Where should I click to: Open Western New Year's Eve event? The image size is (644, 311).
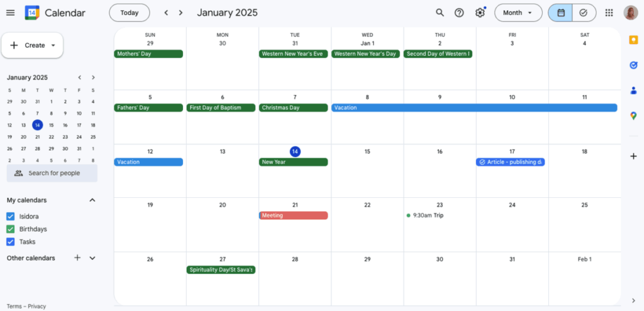point(293,54)
